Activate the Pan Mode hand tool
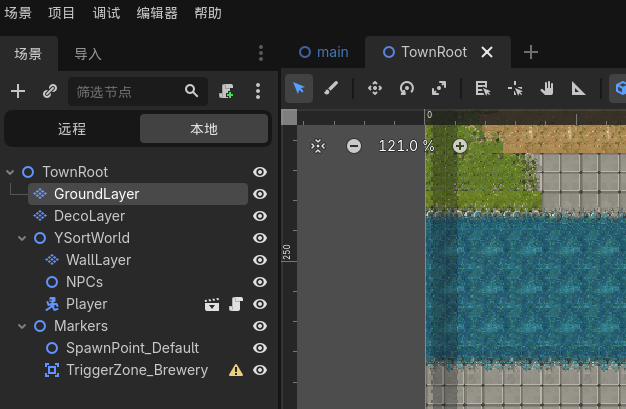 click(x=547, y=88)
